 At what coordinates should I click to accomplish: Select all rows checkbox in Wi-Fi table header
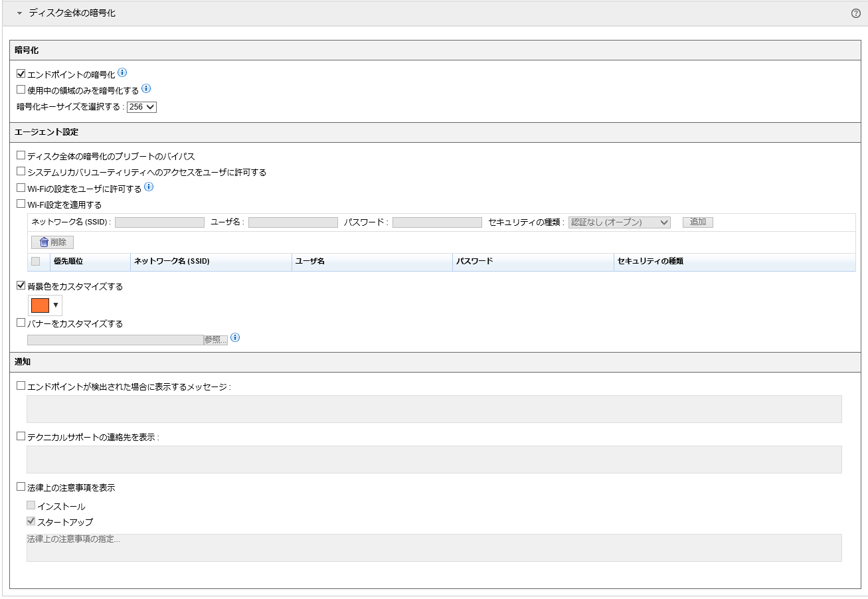coord(36,262)
